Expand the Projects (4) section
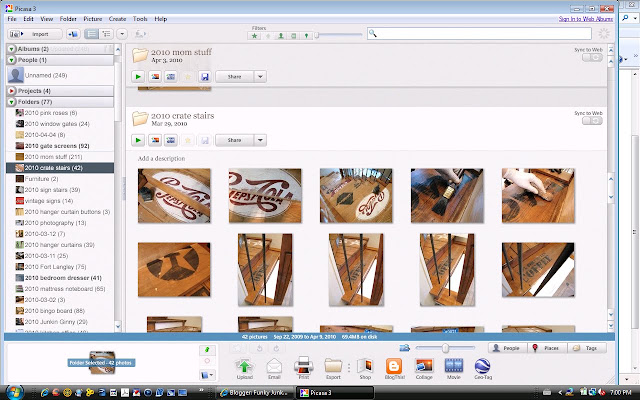 point(11,91)
